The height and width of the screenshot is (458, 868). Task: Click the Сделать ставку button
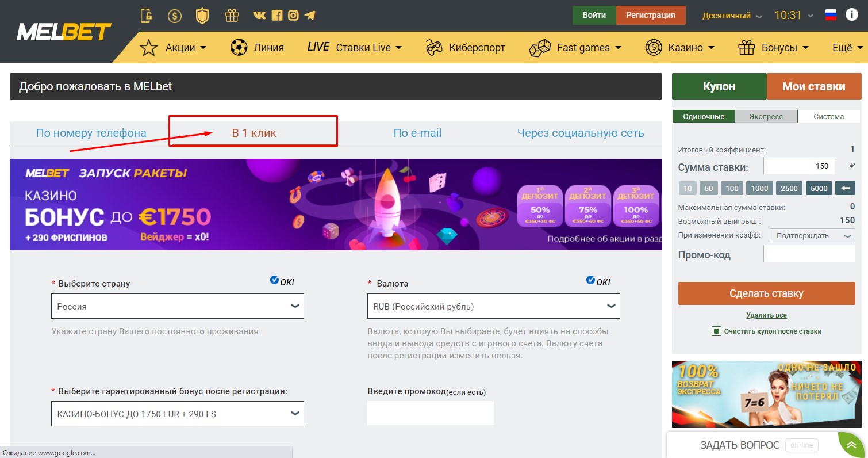coord(766,293)
